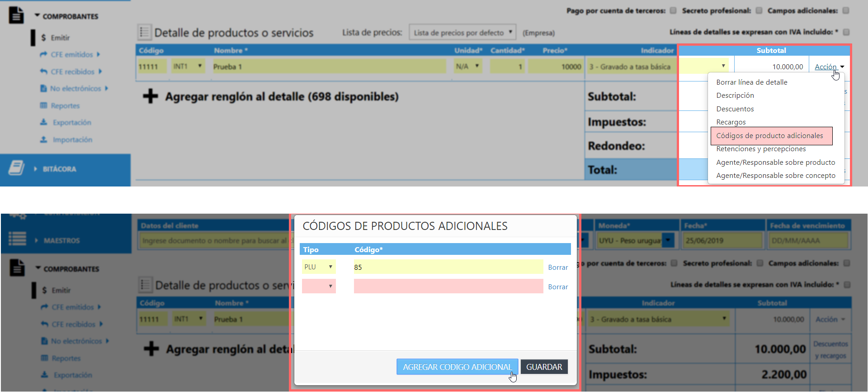
Task: Open the Lista de precios dropdown
Action: click(462, 33)
